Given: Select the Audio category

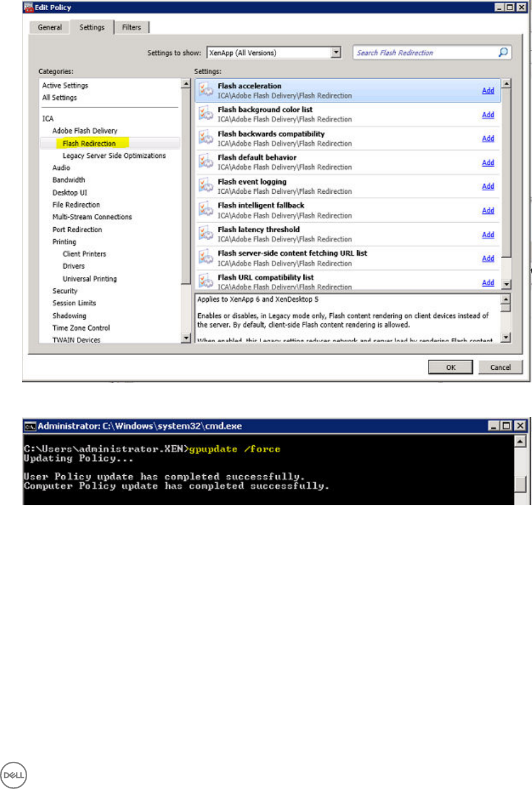Looking at the screenshot, I should tap(61, 168).
